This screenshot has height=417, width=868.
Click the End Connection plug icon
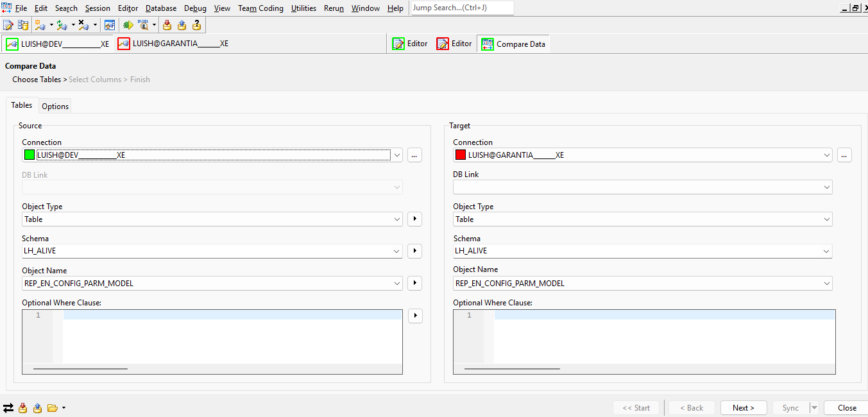tap(84, 25)
